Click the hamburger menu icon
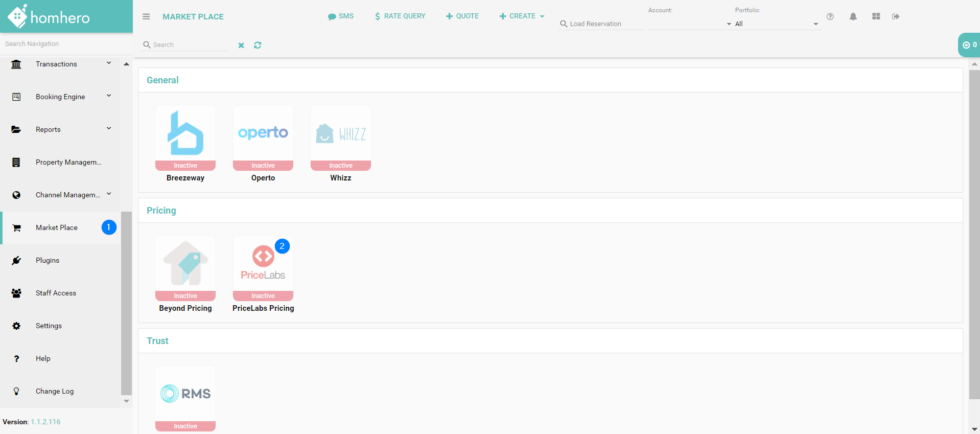The height and width of the screenshot is (434, 980). tap(146, 16)
